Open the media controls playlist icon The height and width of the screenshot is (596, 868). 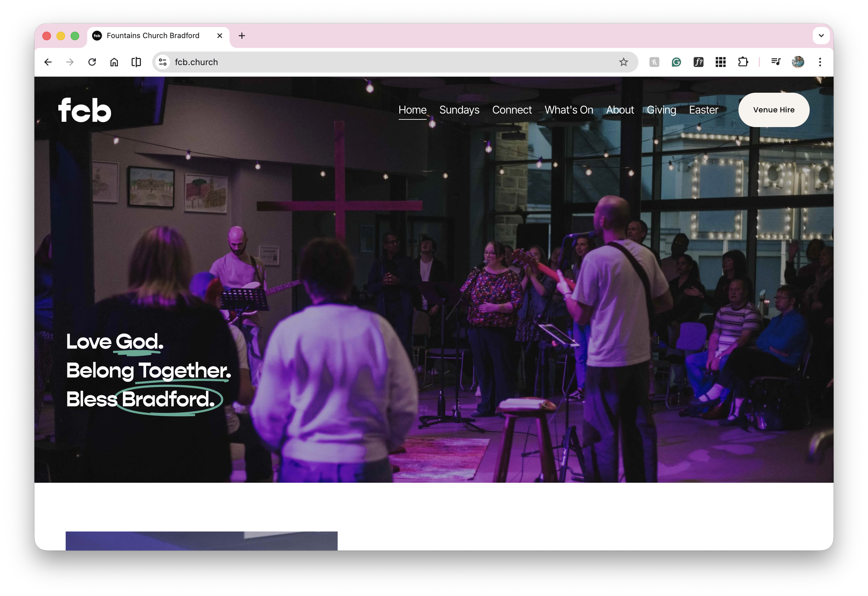(x=776, y=62)
